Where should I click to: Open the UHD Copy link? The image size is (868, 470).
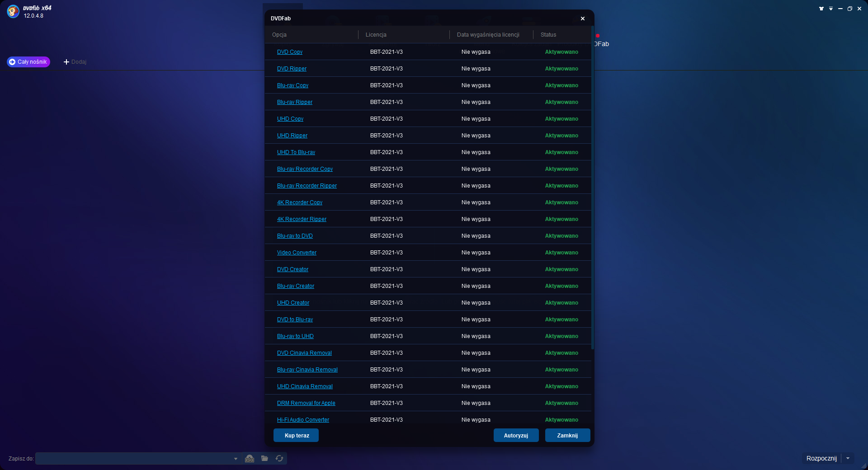click(290, 119)
